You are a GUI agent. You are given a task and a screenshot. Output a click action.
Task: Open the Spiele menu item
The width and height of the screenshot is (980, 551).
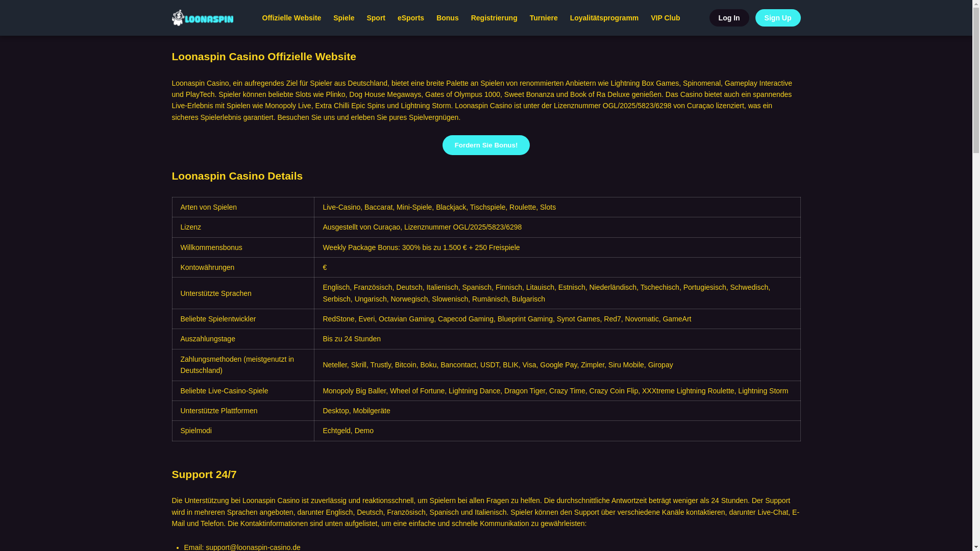(x=344, y=18)
